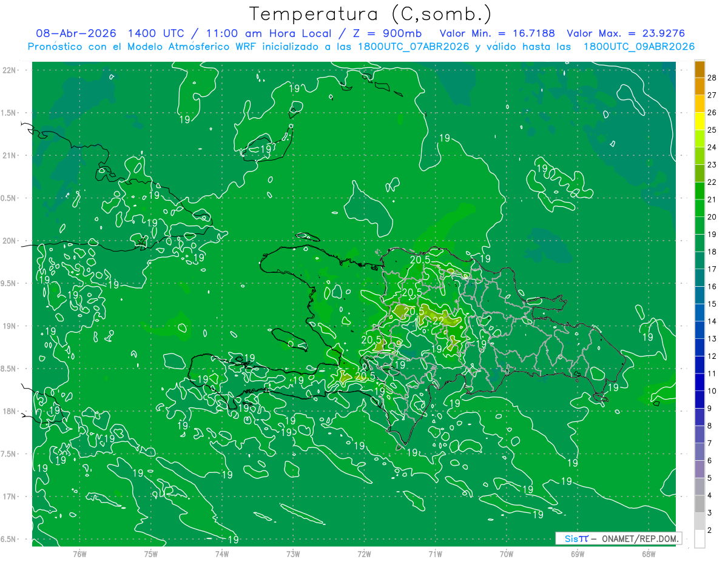Viewport: 728px width, 562px height.
Task: Click the Temperatura (C,somb.) chart title
Action: pos(371,13)
